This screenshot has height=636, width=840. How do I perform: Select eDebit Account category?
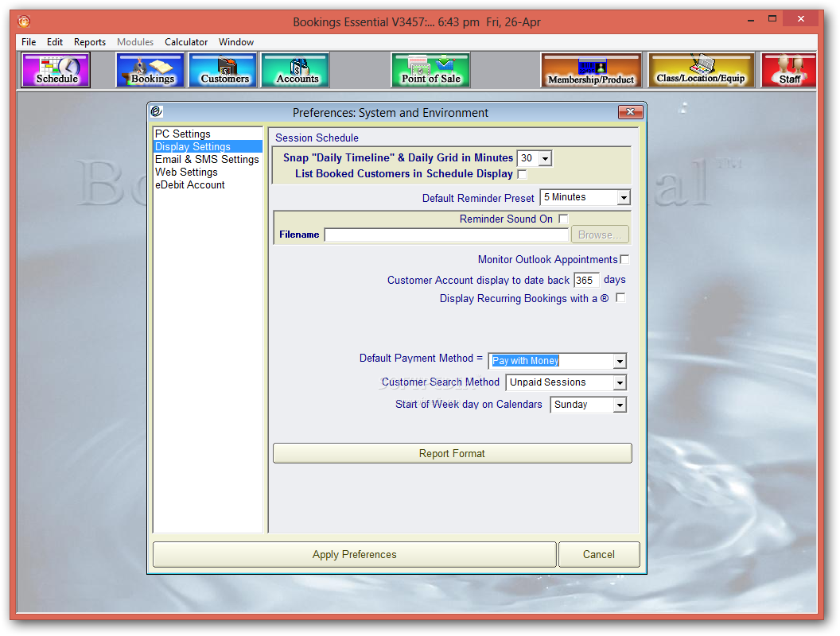tap(208, 185)
